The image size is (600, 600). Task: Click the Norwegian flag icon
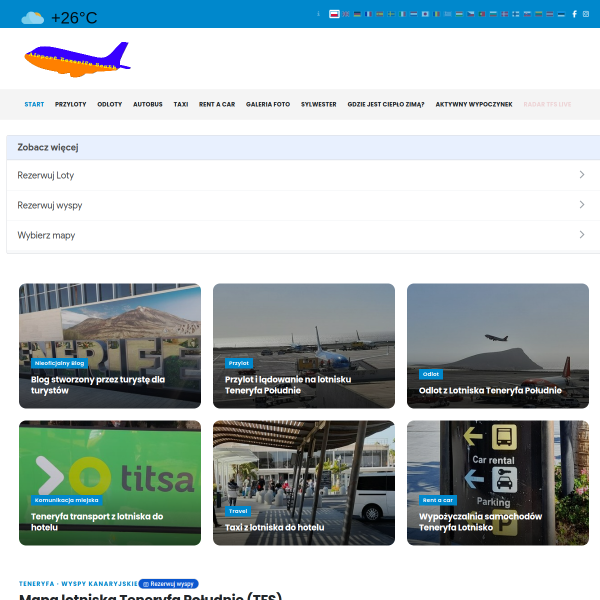coord(505,14)
